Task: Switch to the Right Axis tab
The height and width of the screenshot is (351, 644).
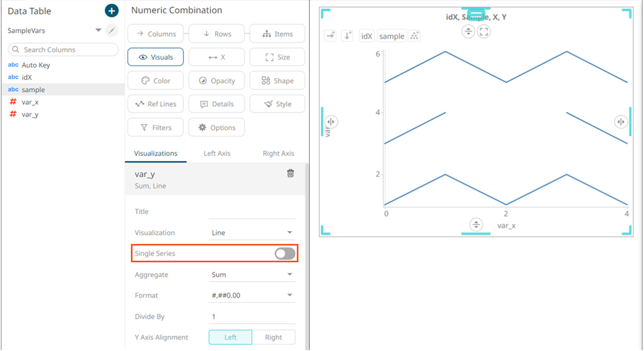Action: (278, 154)
